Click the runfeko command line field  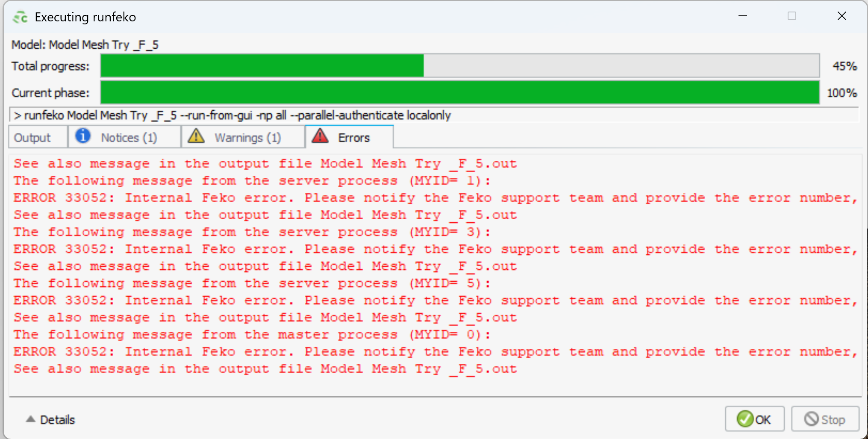[434, 115]
